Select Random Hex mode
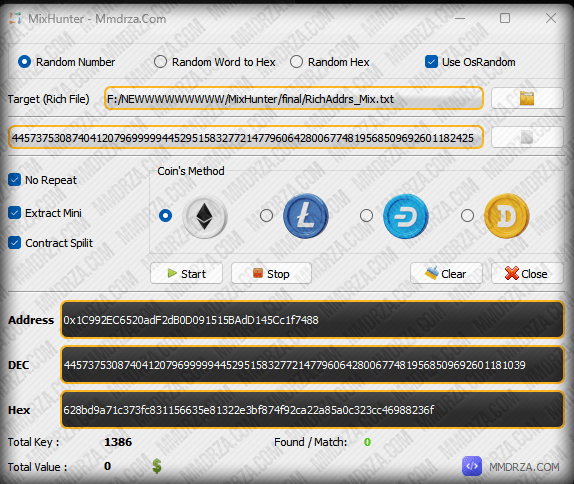Screen dimensions: 574x484 coord(296,62)
